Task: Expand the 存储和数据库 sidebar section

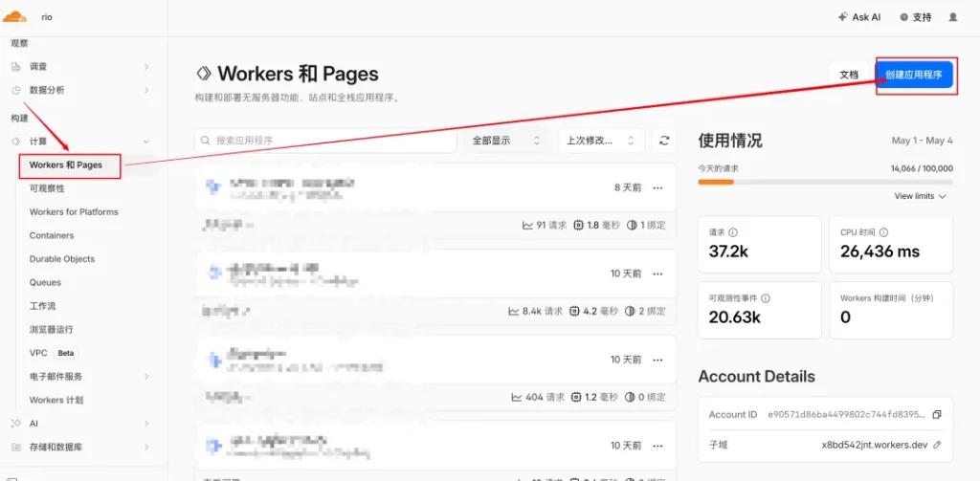Action: pos(146,448)
